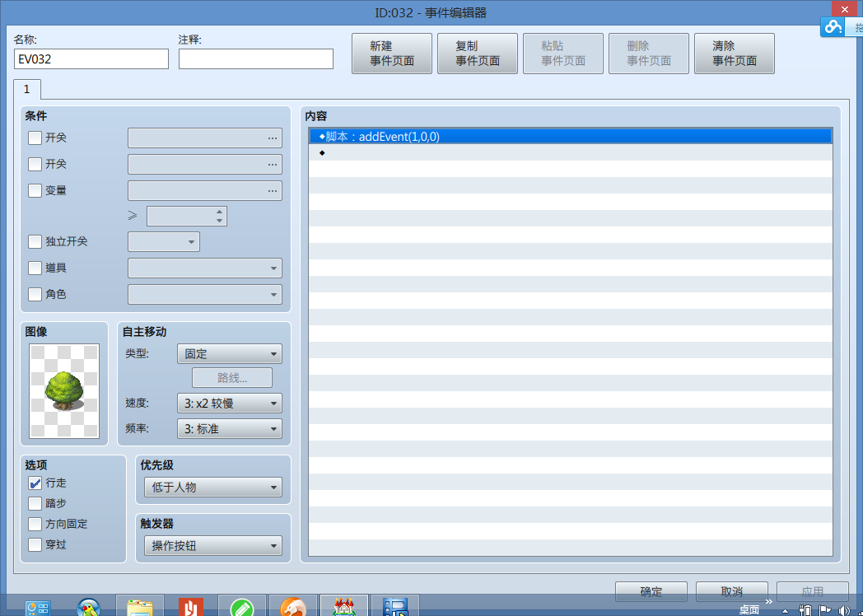Open the control panel icon in taskbar

pos(38,607)
